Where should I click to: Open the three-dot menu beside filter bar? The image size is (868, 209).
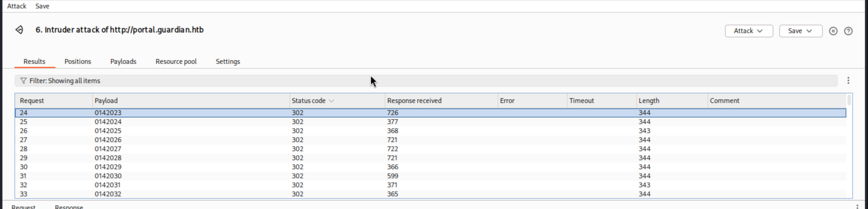[848, 80]
